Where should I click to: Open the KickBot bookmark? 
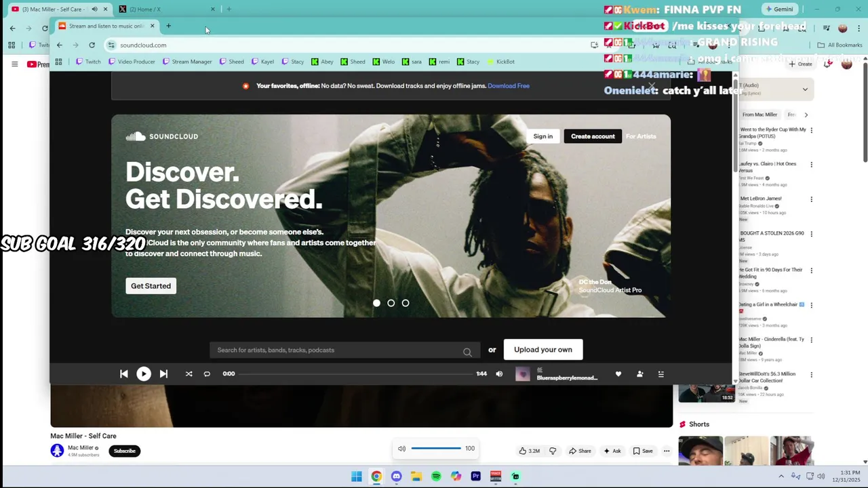[500, 62]
